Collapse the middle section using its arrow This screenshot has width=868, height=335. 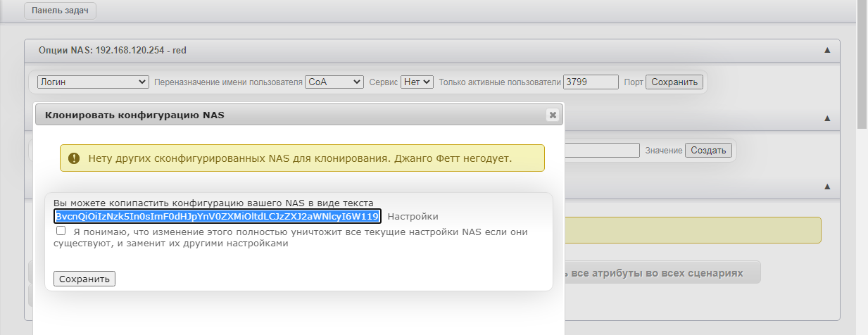[827, 118]
